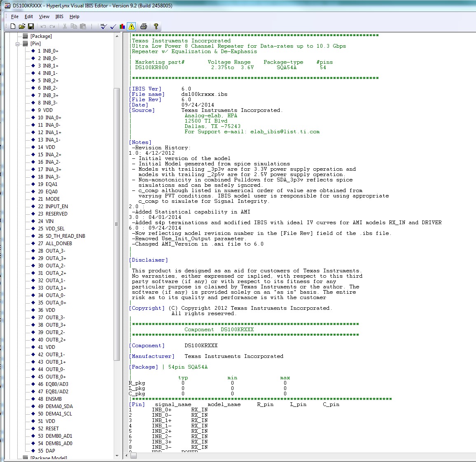This screenshot has height=462, width=476.
Task: Click the diamond icon beside 24 VIN
Action: coord(33,221)
